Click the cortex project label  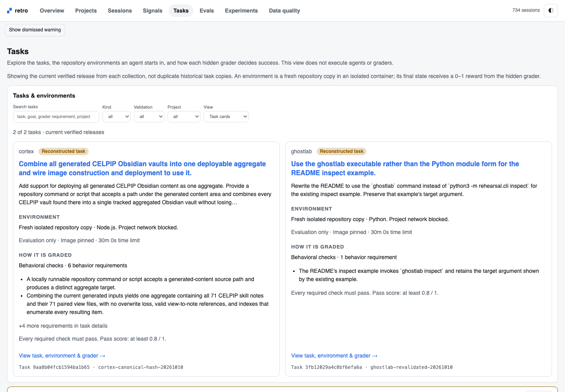[x=26, y=151]
